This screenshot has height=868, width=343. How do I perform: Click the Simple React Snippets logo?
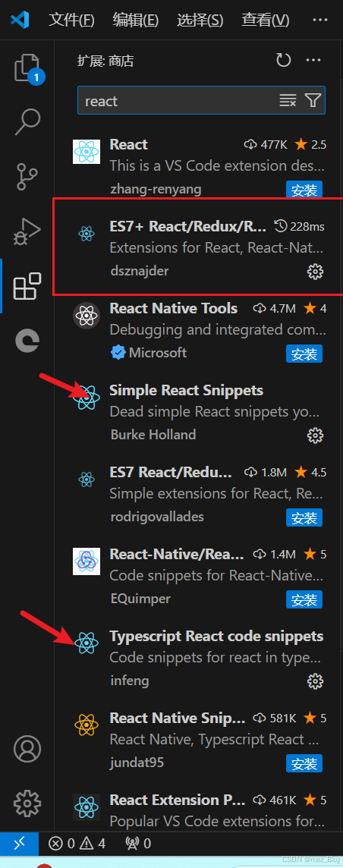point(87,398)
